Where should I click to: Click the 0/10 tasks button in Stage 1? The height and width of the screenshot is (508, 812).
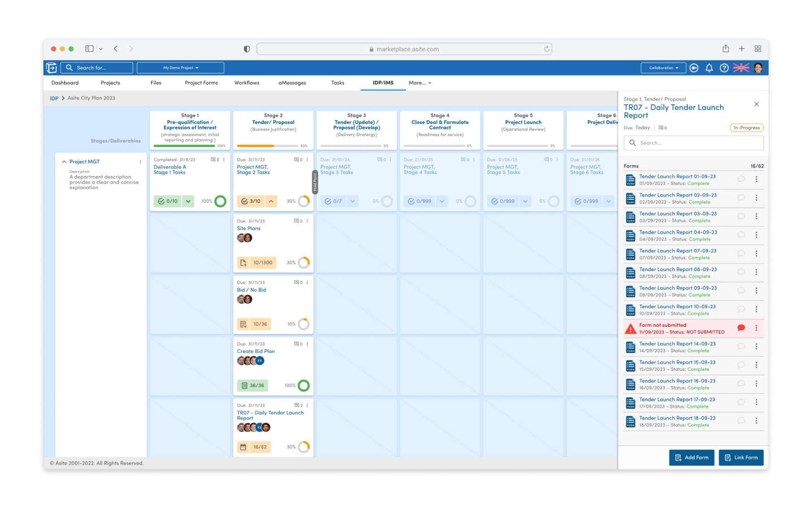[167, 201]
